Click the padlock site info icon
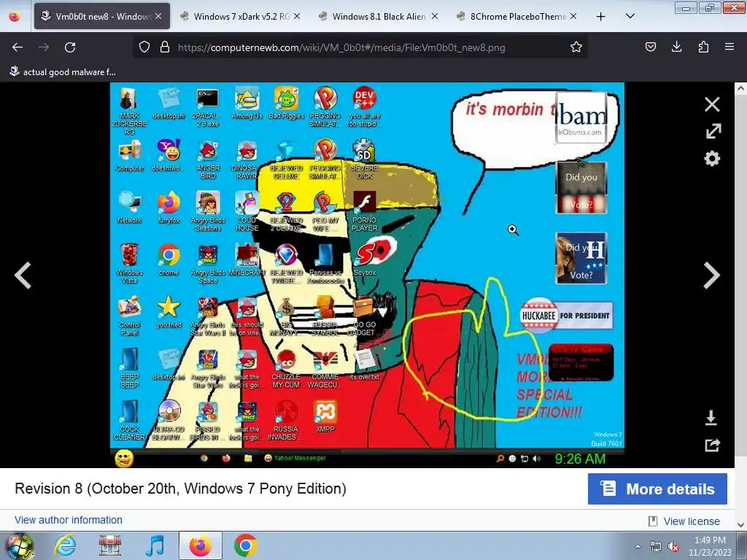 (x=165, y=47)
